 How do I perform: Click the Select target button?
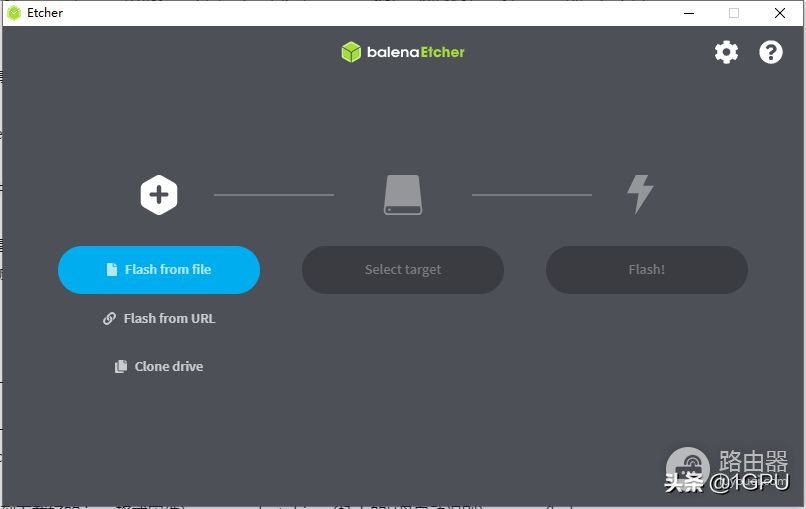coord(403,270)
